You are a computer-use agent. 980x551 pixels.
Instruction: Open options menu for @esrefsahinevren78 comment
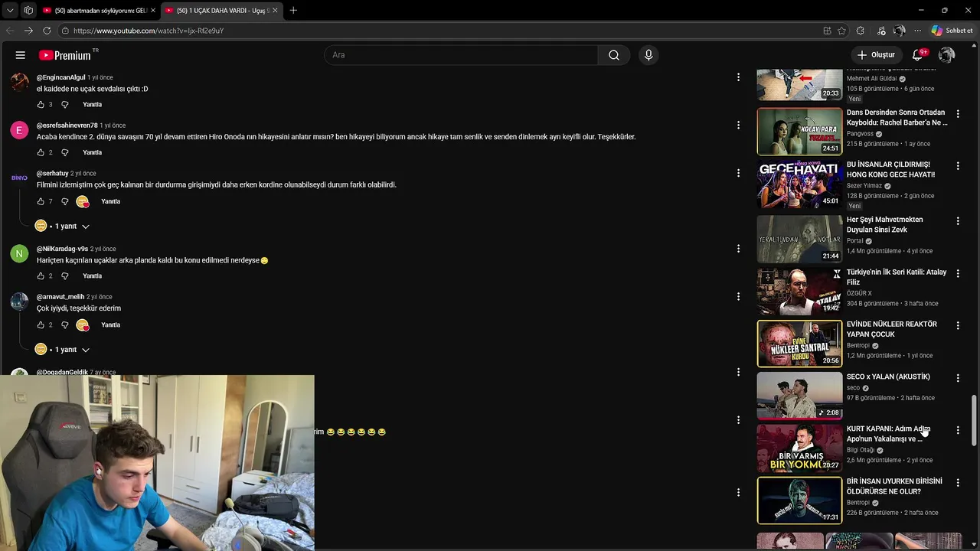(x=738, y=125)
